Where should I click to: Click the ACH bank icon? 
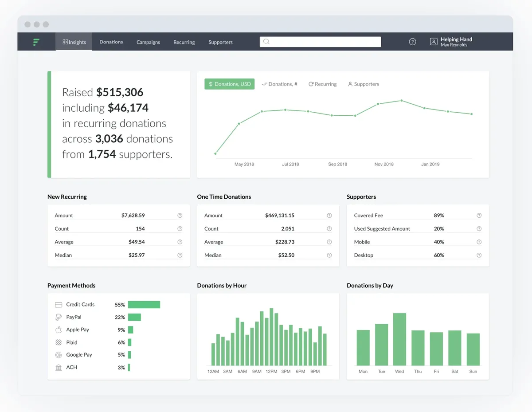pos(59,368)
